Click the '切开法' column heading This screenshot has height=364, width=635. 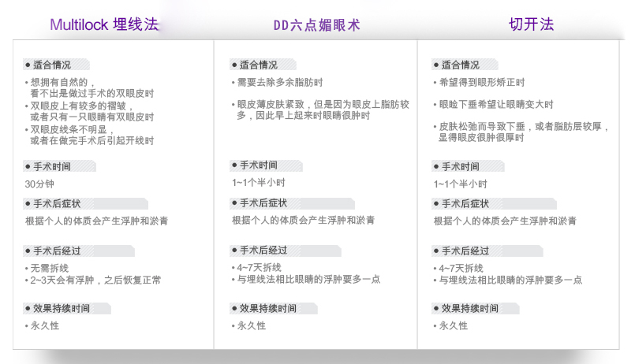[531, 24]
